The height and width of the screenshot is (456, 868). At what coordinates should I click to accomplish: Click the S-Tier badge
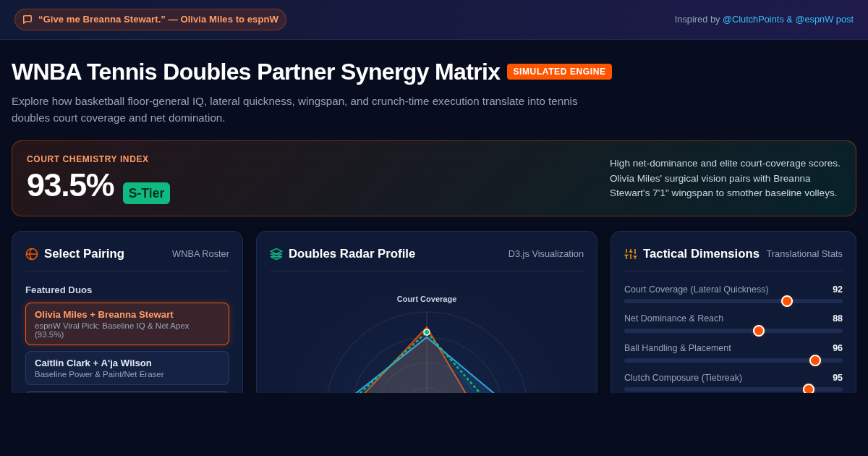click(146, 193)
